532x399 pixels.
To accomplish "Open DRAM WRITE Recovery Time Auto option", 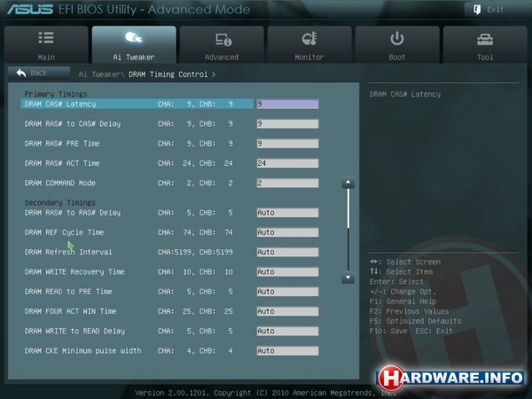I will [x=286, y=271].
